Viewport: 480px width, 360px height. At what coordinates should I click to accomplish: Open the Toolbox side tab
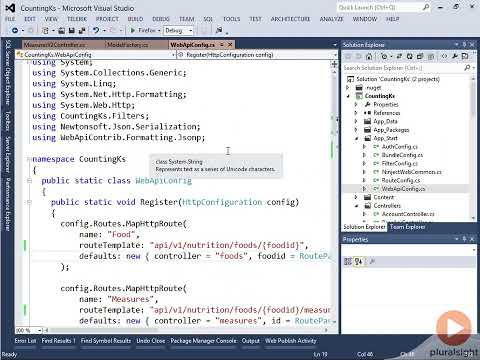coord(8,121)
